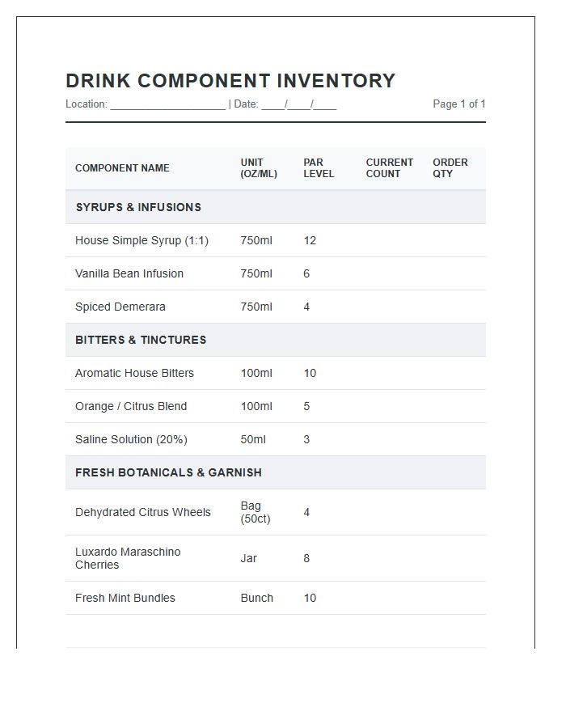Click the 'Page 1 of 1' text
This screenshot has width=566, height=728.
(458, 104)
